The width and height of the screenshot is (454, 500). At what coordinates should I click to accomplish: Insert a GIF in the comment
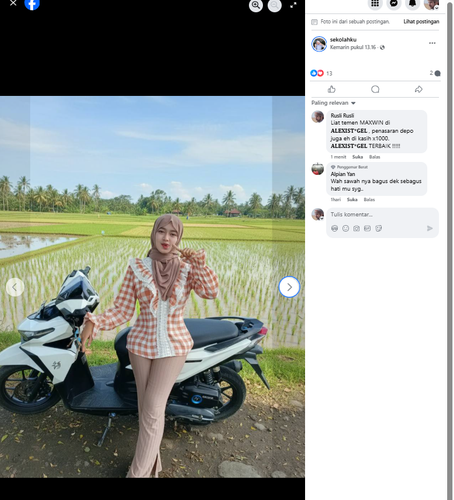click(367, 228)
